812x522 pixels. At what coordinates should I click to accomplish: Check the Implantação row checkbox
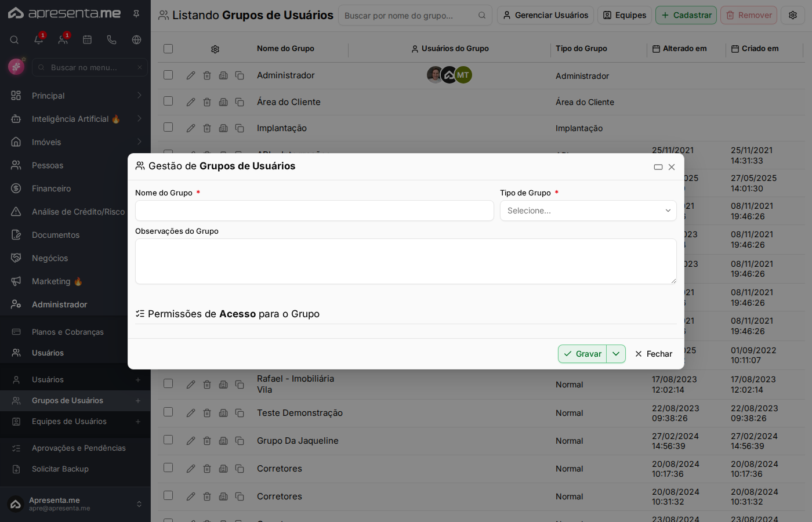168,127
